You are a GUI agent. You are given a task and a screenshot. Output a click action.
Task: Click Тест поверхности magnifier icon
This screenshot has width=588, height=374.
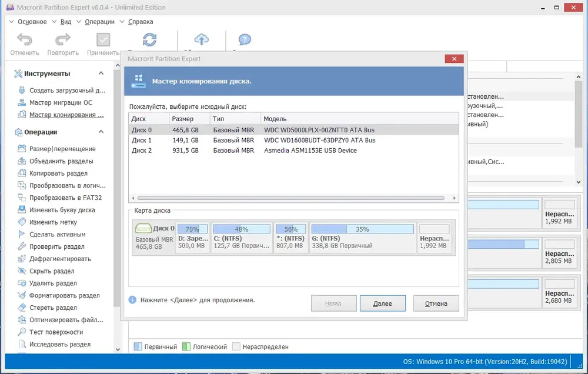(22, 332)
